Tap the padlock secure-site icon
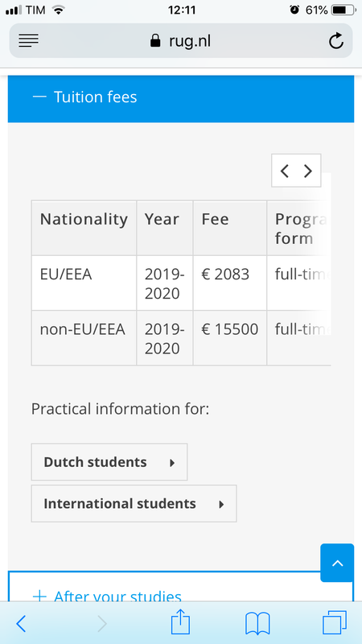 [x=155, y=41]
